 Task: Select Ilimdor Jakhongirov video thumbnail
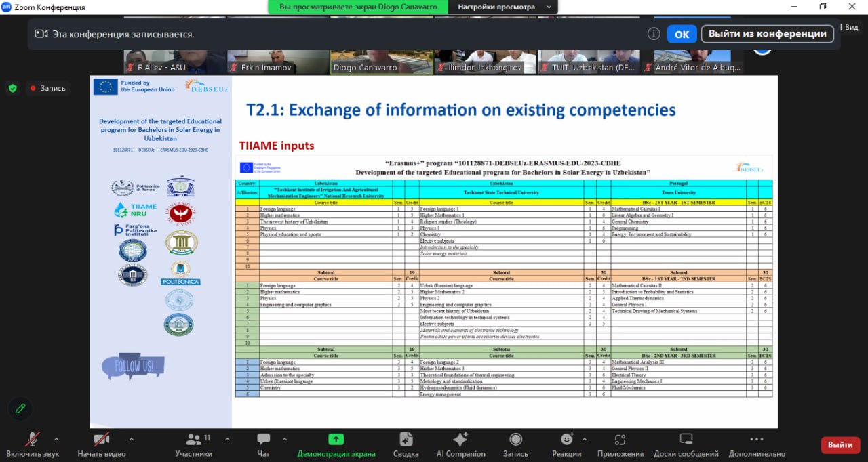point(485,62)
